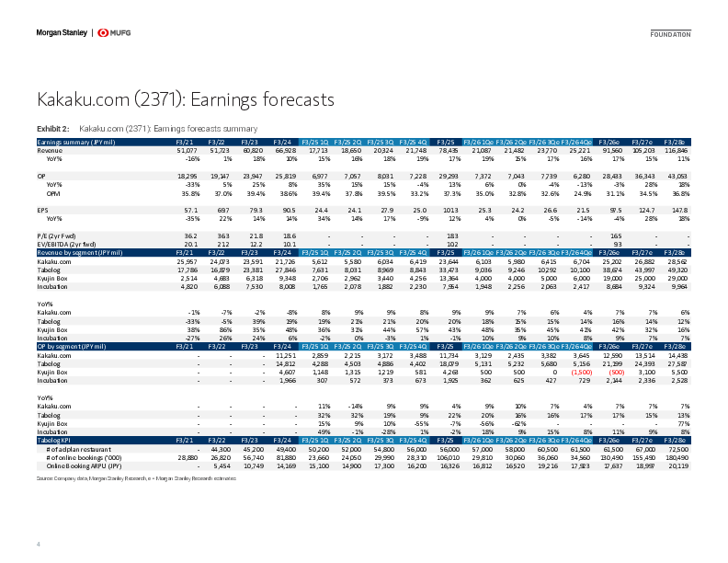Select the "Revenue by segment (JPY mil)" header
The image size is (728, 563).
pos(80,253)
